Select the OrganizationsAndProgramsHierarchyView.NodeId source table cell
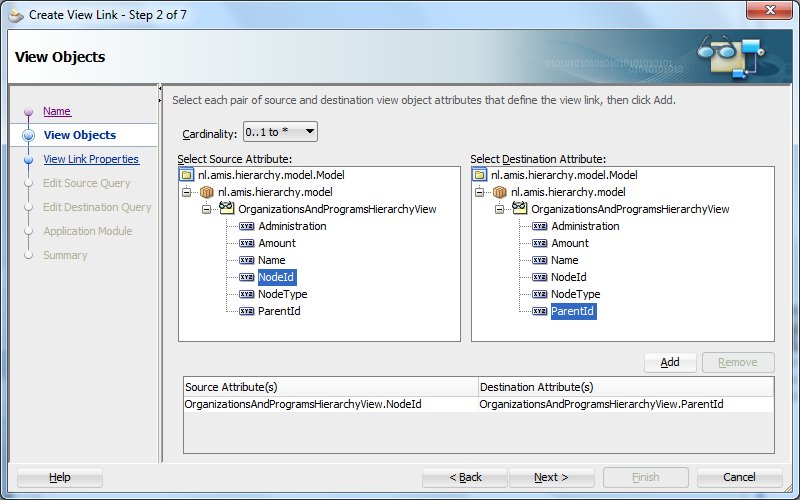 pyautogui.click(x=331, y=405)
